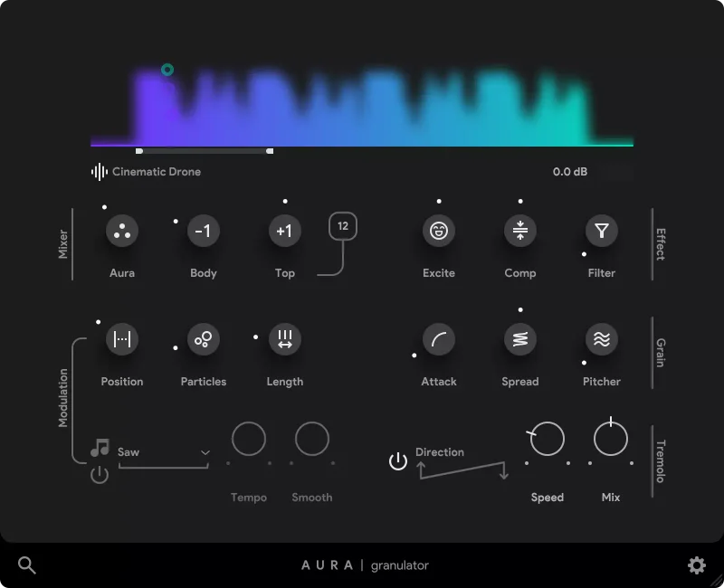The height and width of the screenshot is (588, 724).
Task: Click the Smooth knob
Action: click(311, 439)
